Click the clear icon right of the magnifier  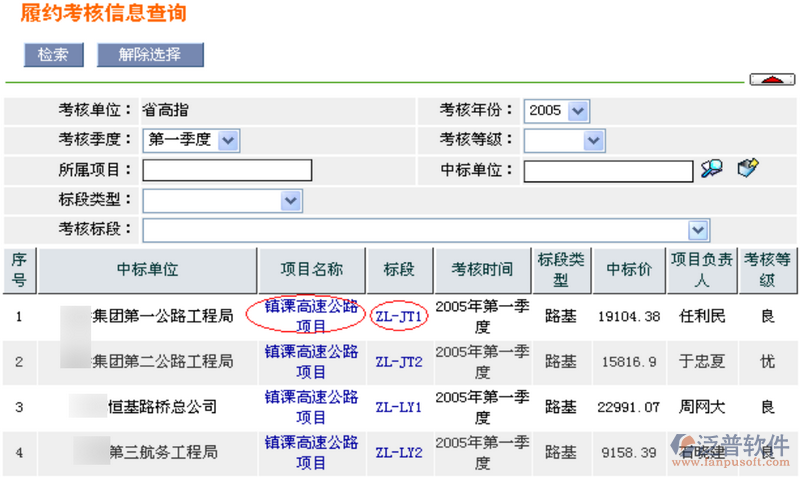click(x=747, y=168)
